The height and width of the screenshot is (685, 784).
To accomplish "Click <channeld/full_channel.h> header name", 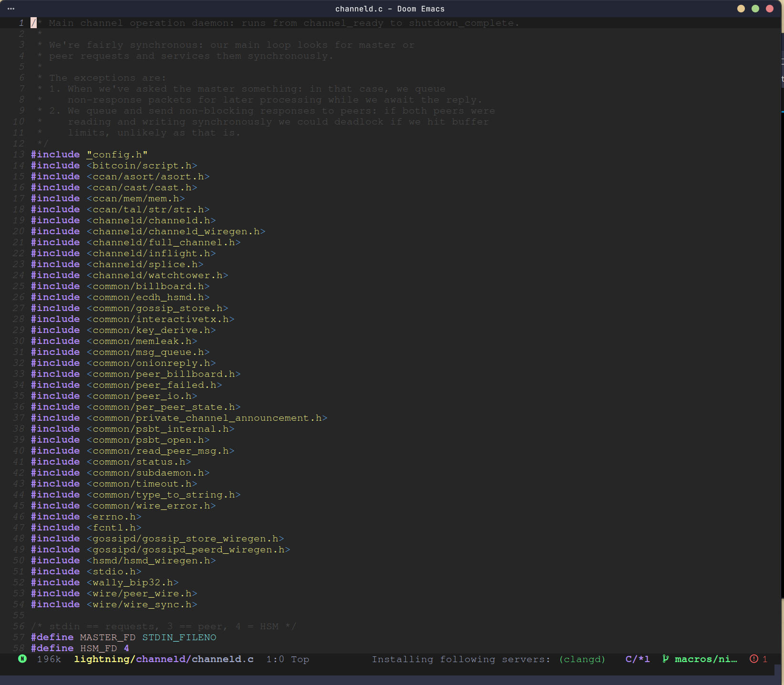I will point(164,242).
